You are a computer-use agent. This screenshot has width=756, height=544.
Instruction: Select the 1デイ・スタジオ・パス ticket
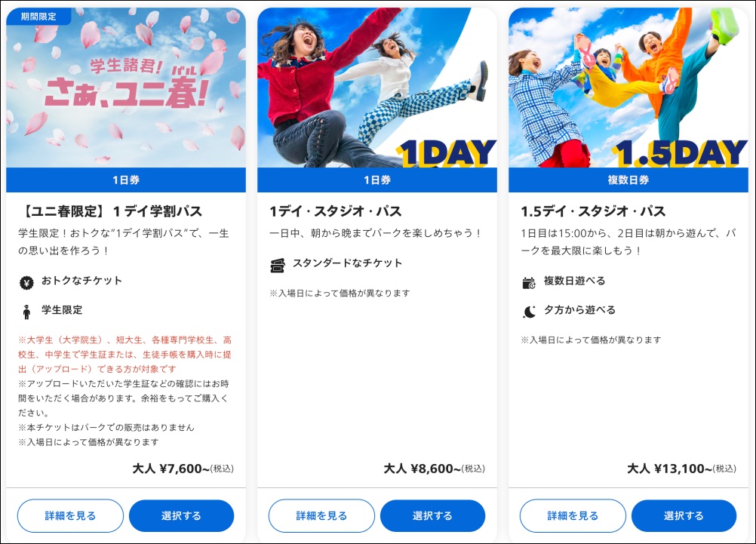point(432,515)
